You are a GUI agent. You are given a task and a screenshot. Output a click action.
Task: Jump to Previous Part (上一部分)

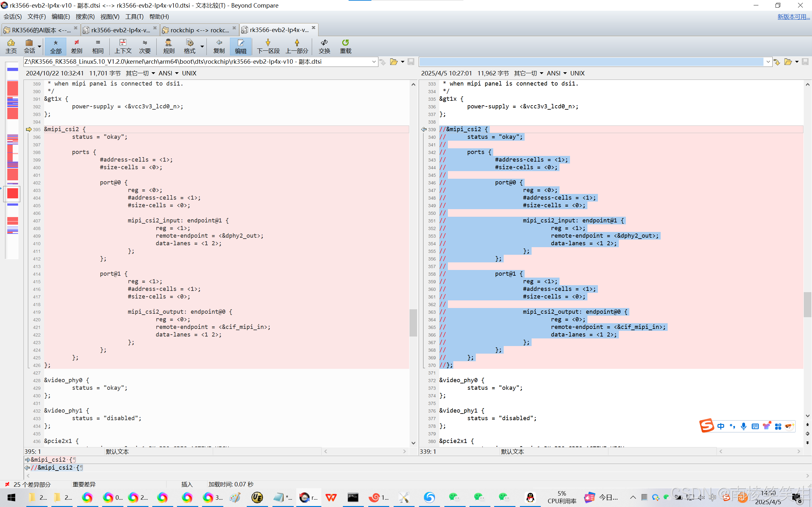coord(297,46)
